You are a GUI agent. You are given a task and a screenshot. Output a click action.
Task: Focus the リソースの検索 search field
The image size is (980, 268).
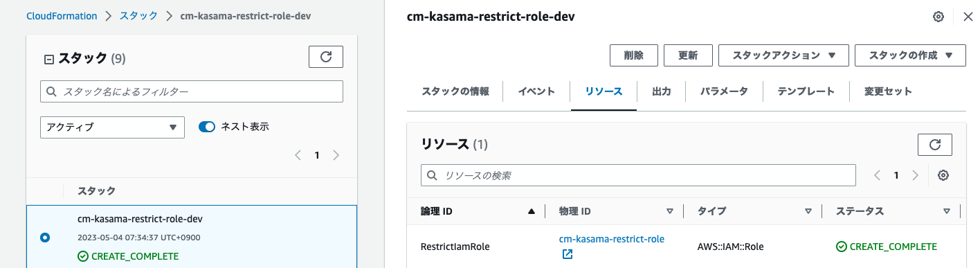click(x=638, y=175)
